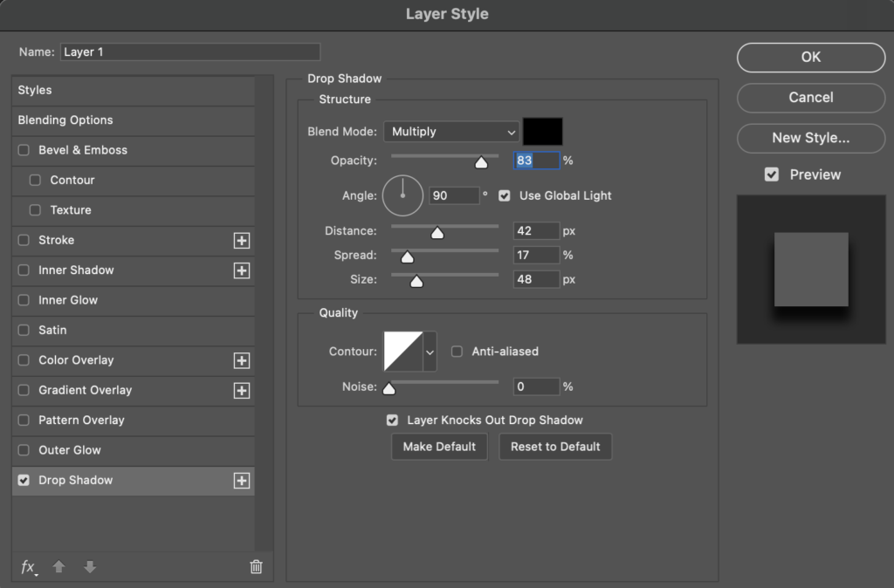Add another Color Overlay with plus icon
The height and width of the screenshot is (588, 894).
242,360
